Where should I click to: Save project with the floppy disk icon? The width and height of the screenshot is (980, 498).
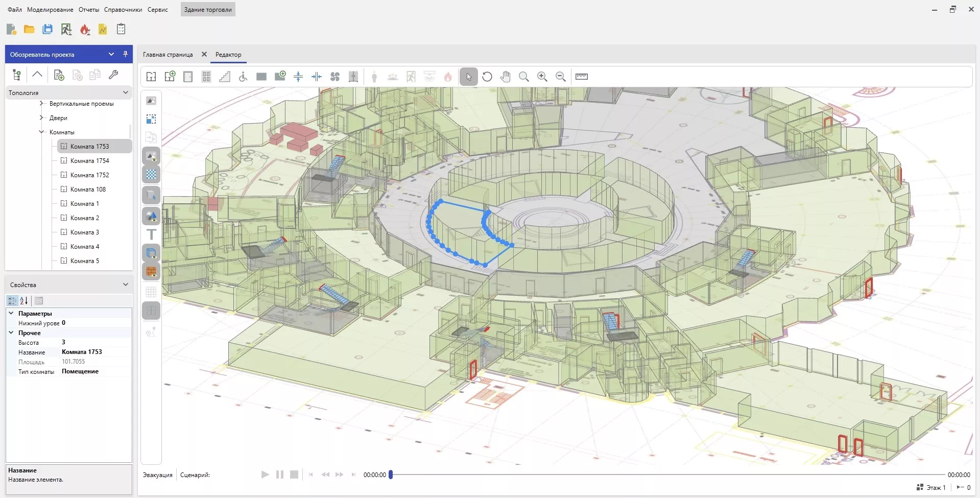point(47,30)
